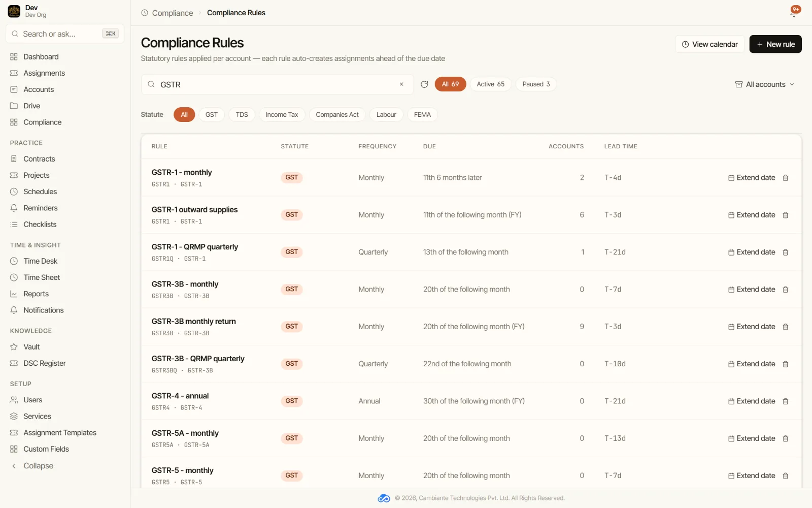Image resolution: width=812 pixels, height=508 pixels.
Task: Open View calendar
Action: [x=709, y=44]
